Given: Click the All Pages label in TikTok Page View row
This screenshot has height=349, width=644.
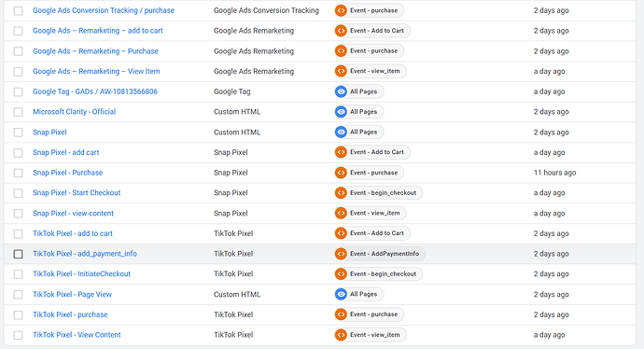Looking at the screenshot, I should tap(363, 294).
